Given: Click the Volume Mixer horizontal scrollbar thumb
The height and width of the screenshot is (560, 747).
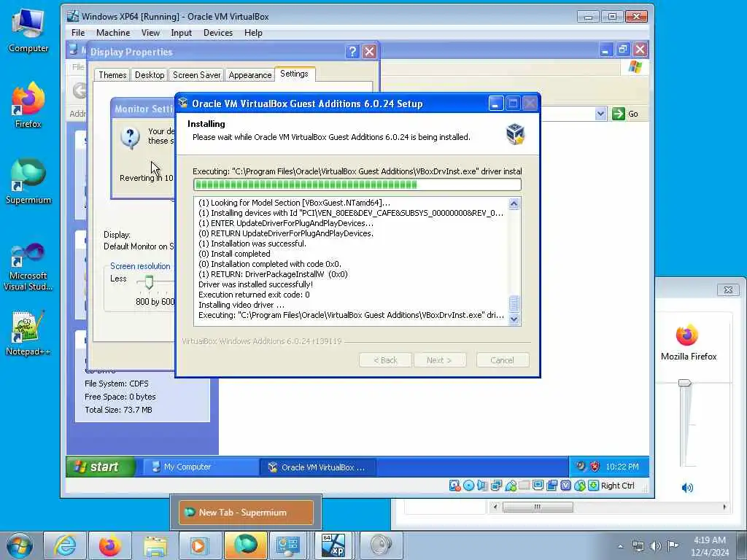Looking at the screenshot, I should [538, 507].
